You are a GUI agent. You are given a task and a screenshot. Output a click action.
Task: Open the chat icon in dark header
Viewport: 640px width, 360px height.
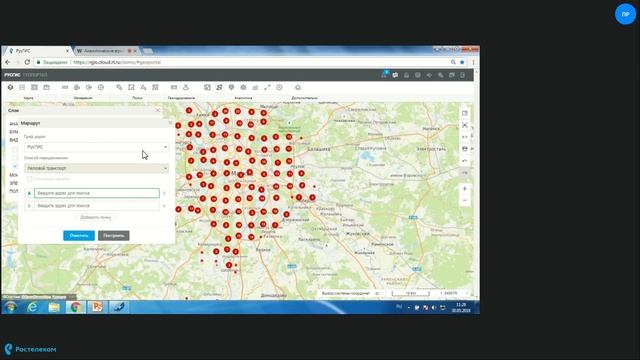[395, 75]
